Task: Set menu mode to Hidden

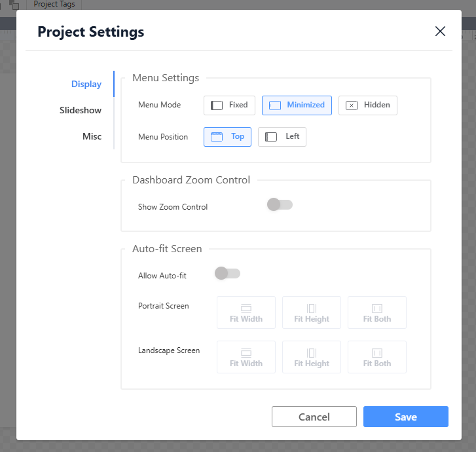Action: [367, 105]
